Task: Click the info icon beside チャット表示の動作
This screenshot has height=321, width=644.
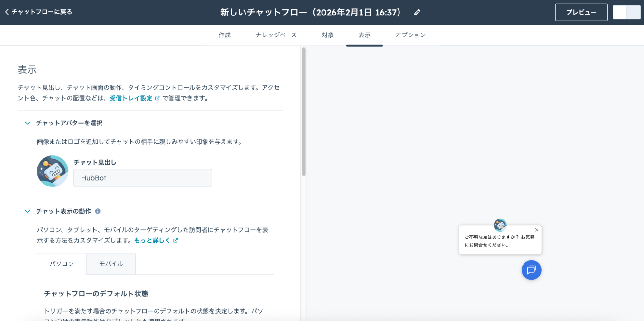Action: [98, 211]
